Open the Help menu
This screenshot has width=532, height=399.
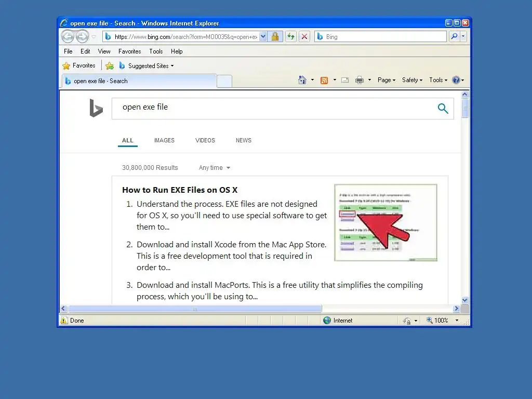177,51
